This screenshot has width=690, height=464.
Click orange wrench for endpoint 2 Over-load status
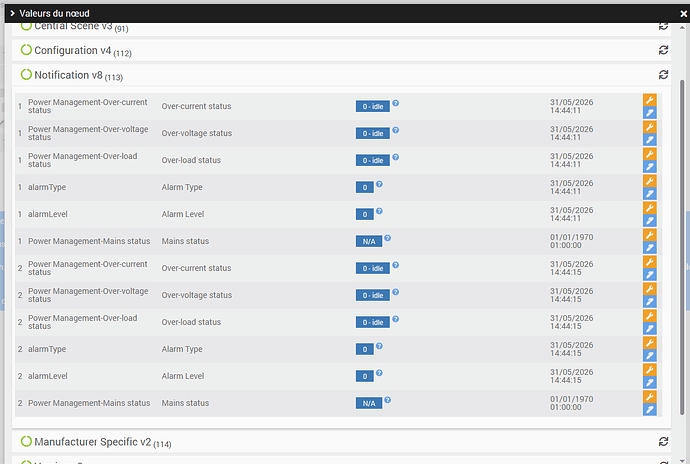tap(650, 316)
